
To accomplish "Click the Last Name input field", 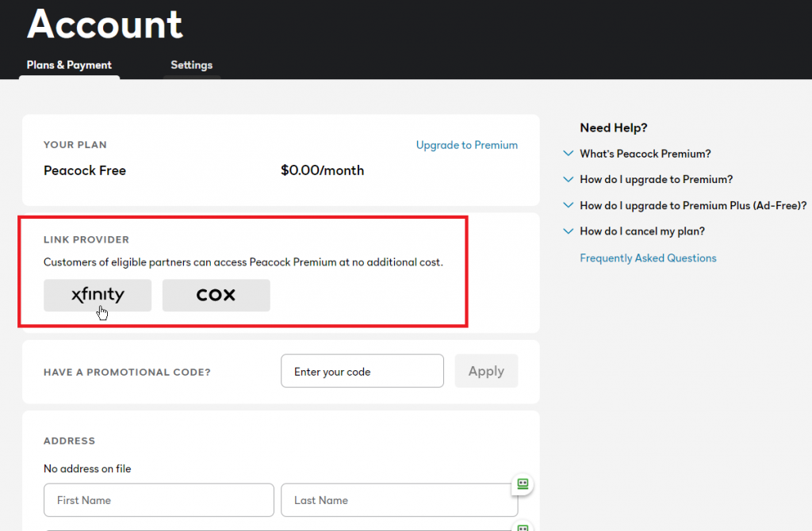I will point(400,500).
